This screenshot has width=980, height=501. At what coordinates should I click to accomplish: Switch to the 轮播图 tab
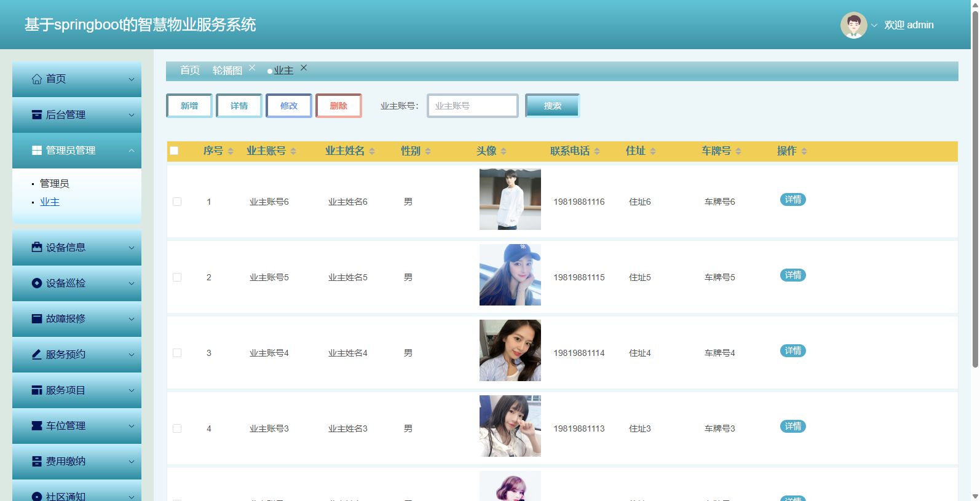(227, 71)
